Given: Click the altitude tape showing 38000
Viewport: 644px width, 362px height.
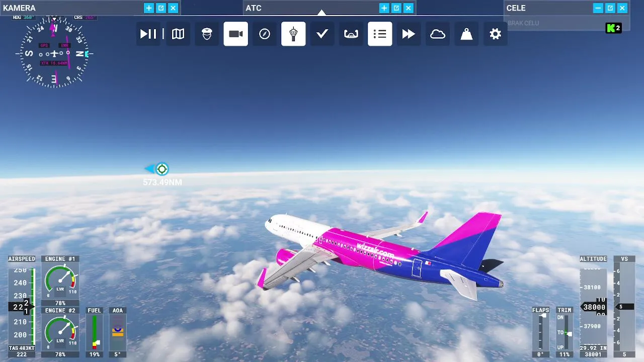Looking at the screenshot, I should coord(593,306).
